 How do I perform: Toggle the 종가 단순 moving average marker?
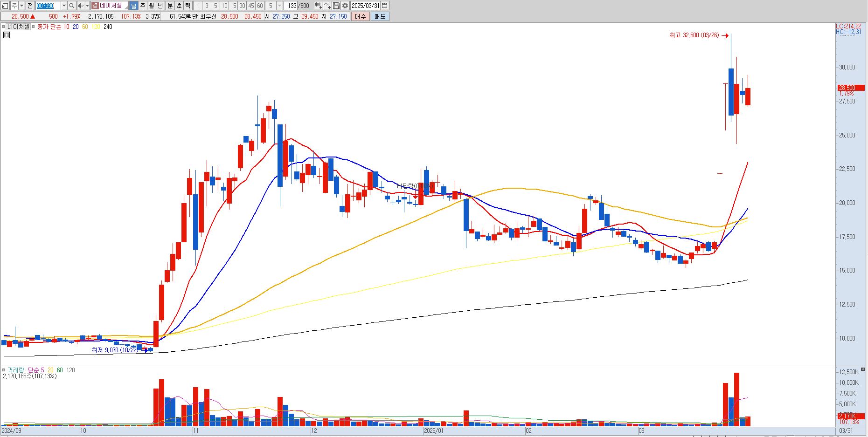tap(33, 27)
